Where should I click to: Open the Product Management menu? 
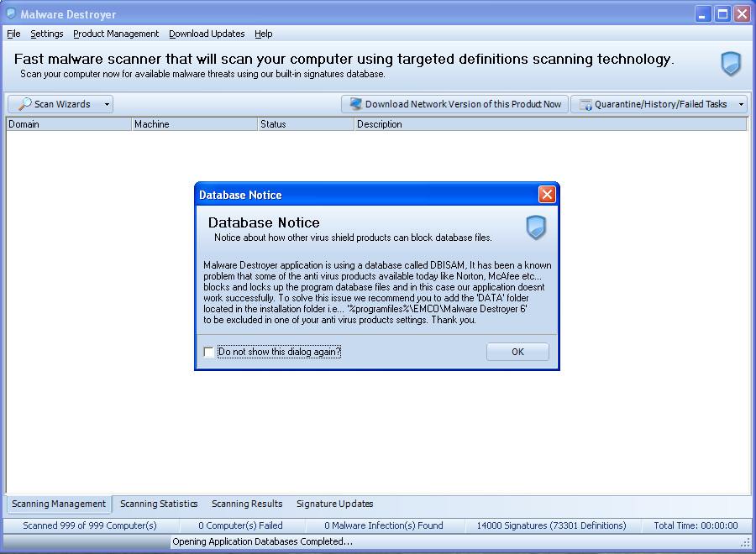pos(116,34)
